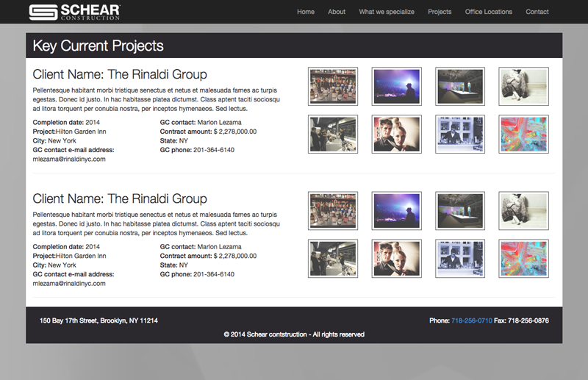The image size is (588, 380).
Task: Open runway showroom thumbnail in second project
Action: pyautogui.click(x=460, y=211)
